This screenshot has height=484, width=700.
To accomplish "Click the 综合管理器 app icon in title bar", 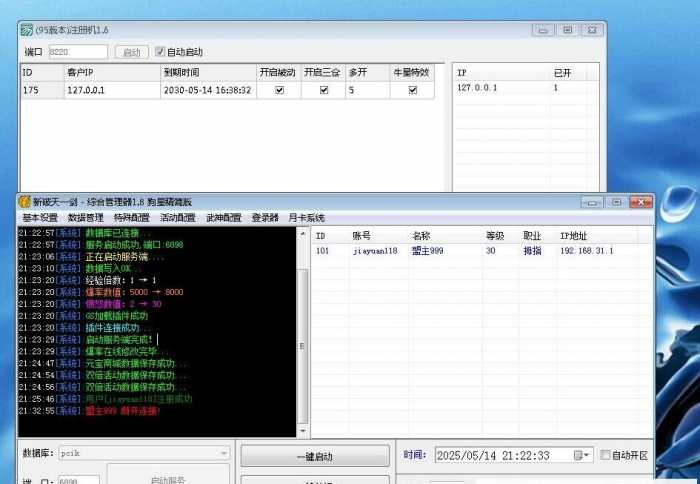I will click(x=24, y=202).
